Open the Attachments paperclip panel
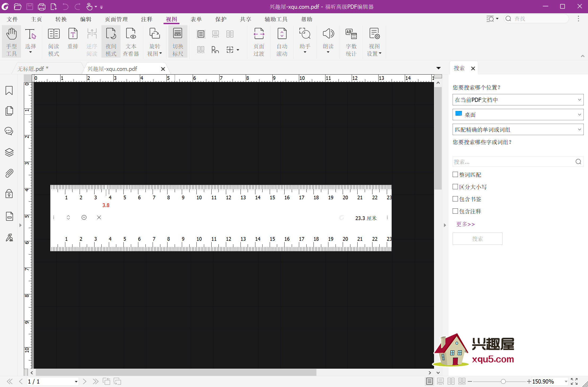 [x=9, y=173]
